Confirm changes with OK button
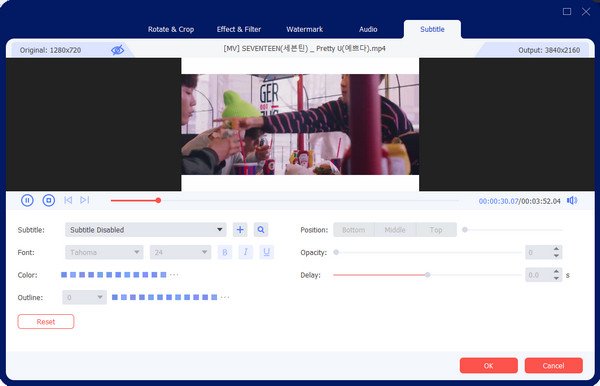The height and width of the screenshot is (386, 600). point(489,366)
